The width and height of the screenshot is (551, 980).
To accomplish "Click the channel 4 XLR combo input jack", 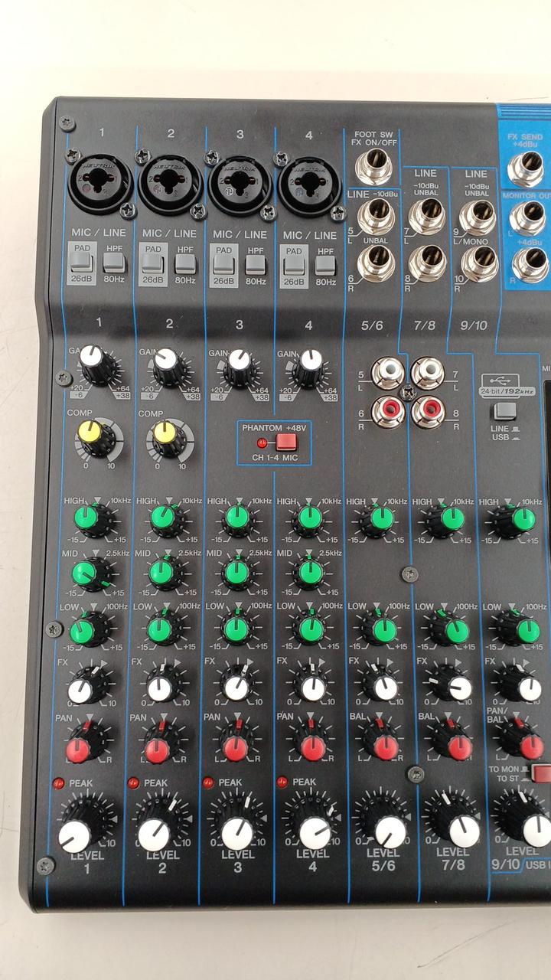I will pyautogui.click(x=308, y=183).
